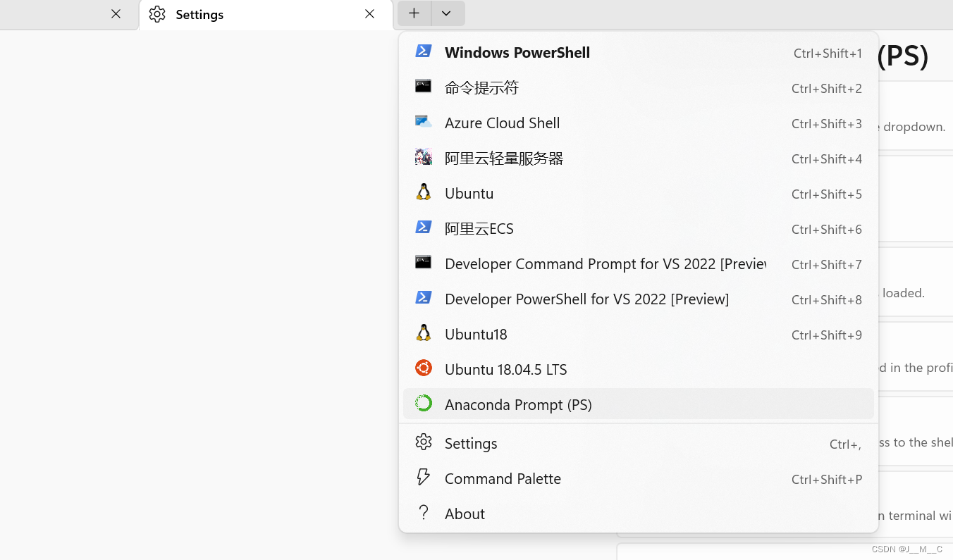Click the Ctrl+Shift+3 shortcut label
The image size is (953, 560).
tap(827, 124)
